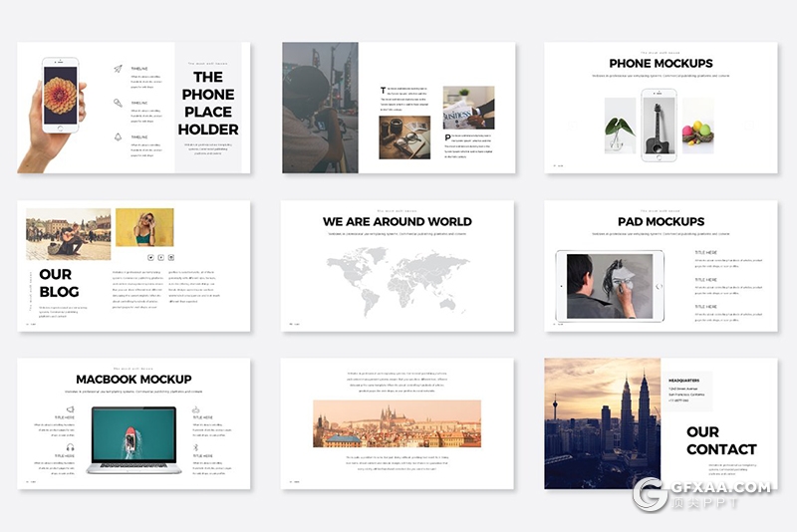Click the bell icon in phone slide
This screenshot has width=797, height=532.
coord(118,136)
